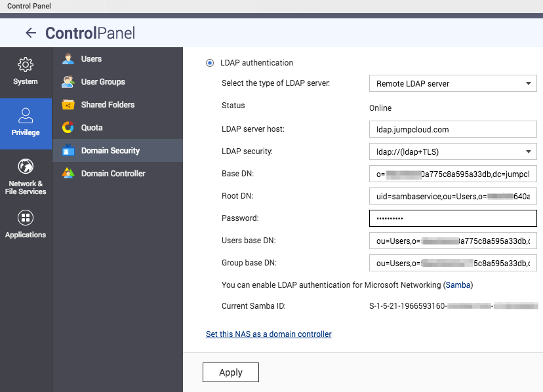Open the Users menu entry
This screenshot has width=543, height=392.
[x=118, y=59]
